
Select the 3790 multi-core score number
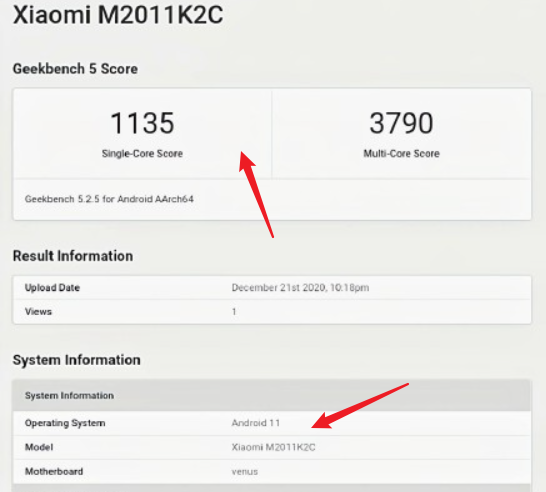401,123
